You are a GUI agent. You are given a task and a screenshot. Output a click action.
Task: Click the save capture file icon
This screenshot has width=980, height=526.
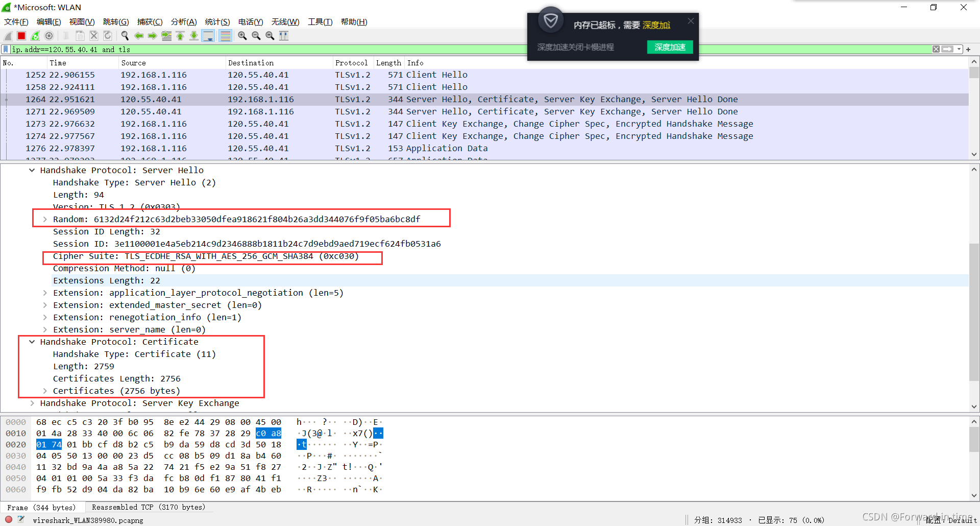[80, 36]
